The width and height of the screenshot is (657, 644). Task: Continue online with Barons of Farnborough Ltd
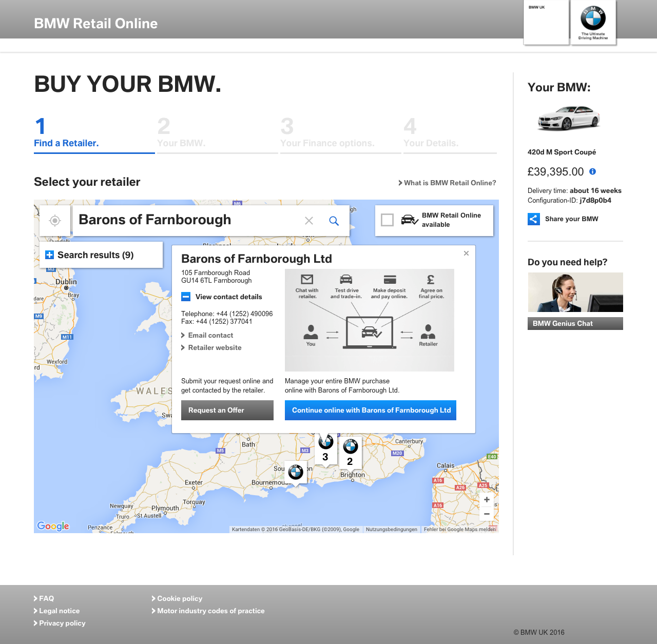[x=370, y=410]
